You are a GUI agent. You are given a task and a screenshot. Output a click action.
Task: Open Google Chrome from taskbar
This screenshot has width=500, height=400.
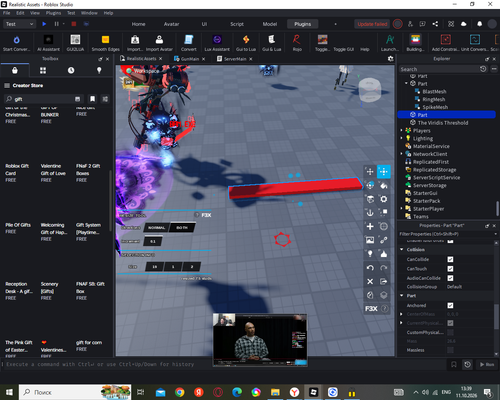coord(180,392)
